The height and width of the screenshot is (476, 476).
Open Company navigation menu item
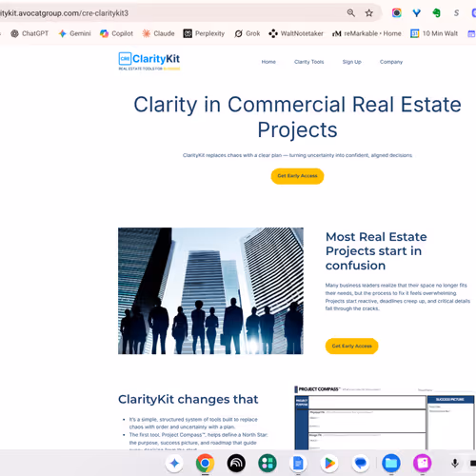click(391, 62)
